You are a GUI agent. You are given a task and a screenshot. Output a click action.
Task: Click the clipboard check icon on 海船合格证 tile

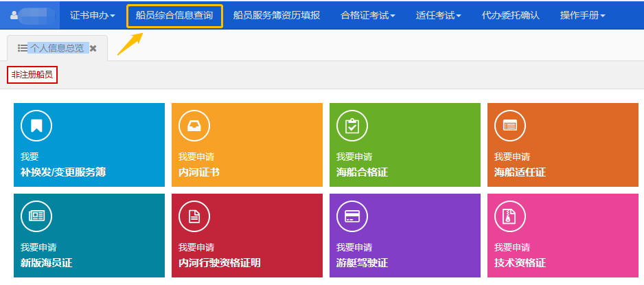point(352,126)
